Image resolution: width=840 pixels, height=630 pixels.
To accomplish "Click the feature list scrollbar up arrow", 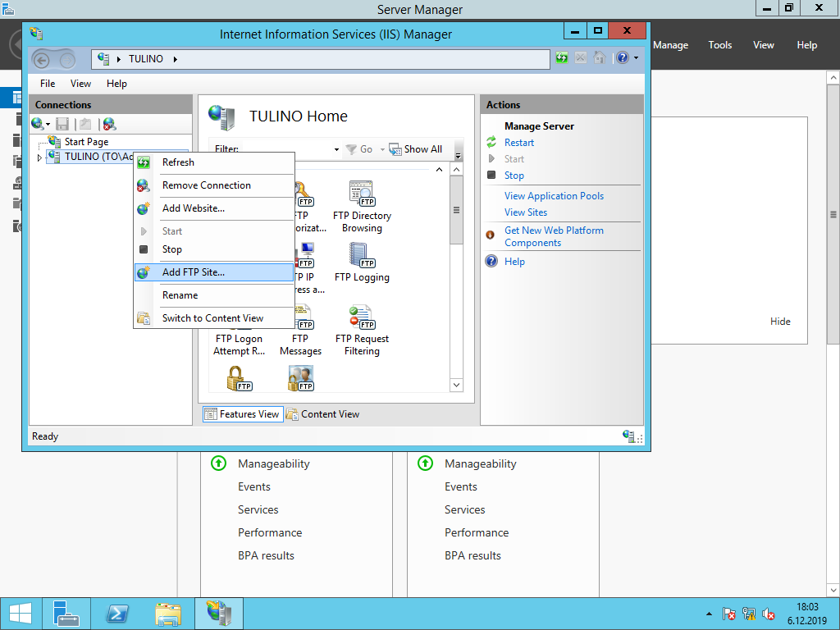I will tap(456, 170).
